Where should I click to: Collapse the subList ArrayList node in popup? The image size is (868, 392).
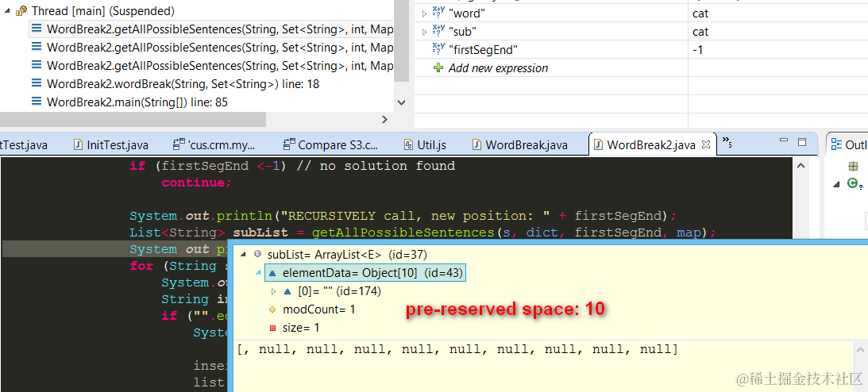[243, 255]
